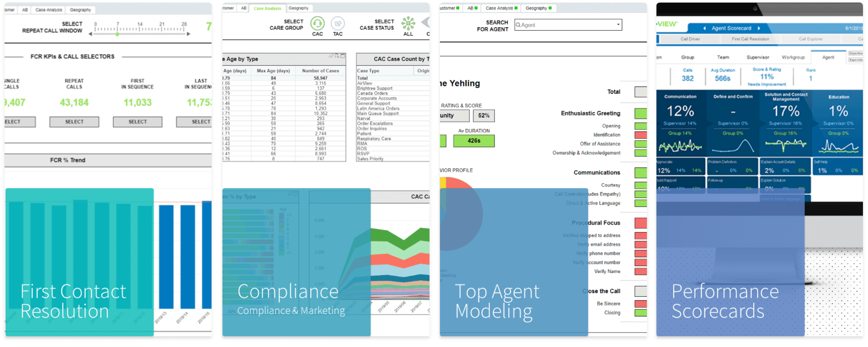Click the 52% rating score box

(483, 116)
